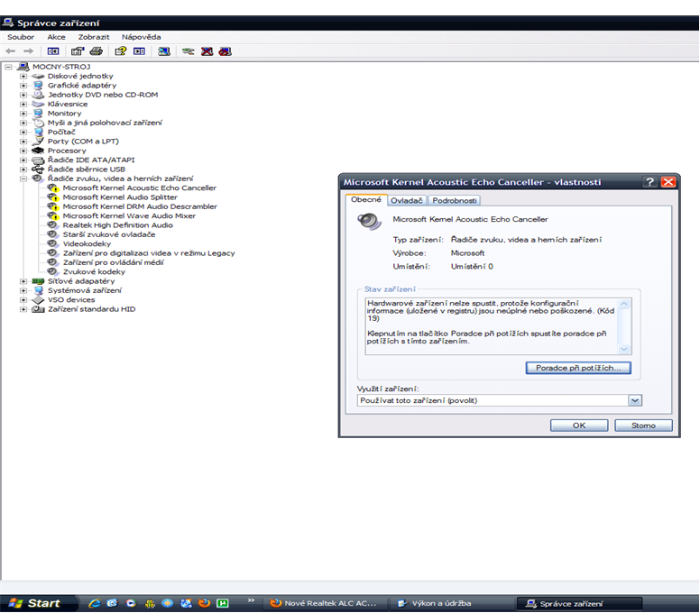Click the update driver toolbar icon

tap(188, 51)
